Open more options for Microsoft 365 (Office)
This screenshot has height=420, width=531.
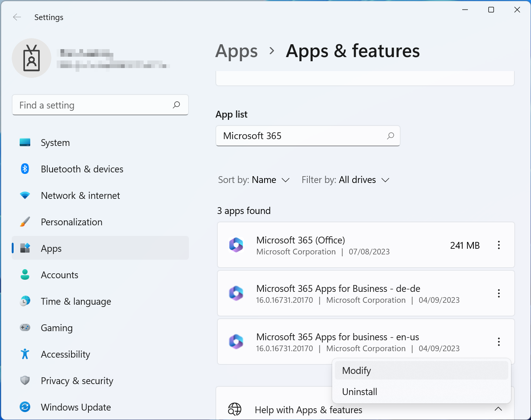click(x=499, y=245)
